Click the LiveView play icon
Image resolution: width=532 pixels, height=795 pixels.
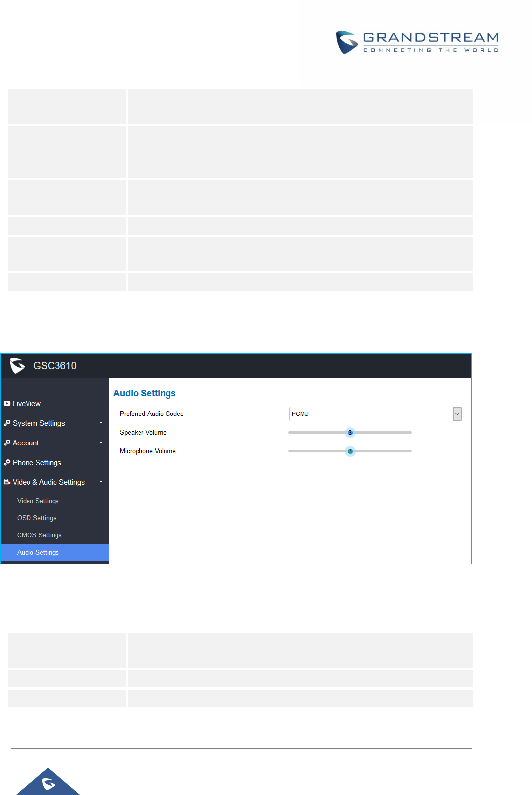(7, 404)
